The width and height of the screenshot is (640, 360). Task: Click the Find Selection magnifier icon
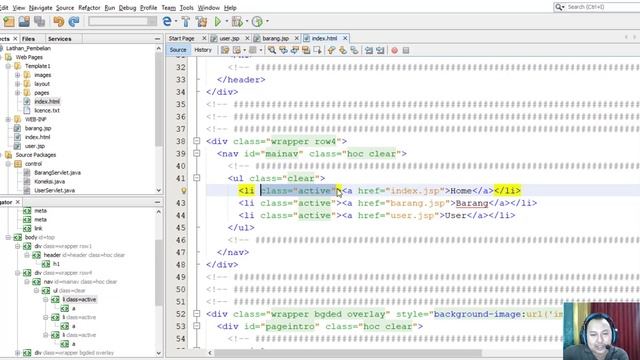(271, 50)
